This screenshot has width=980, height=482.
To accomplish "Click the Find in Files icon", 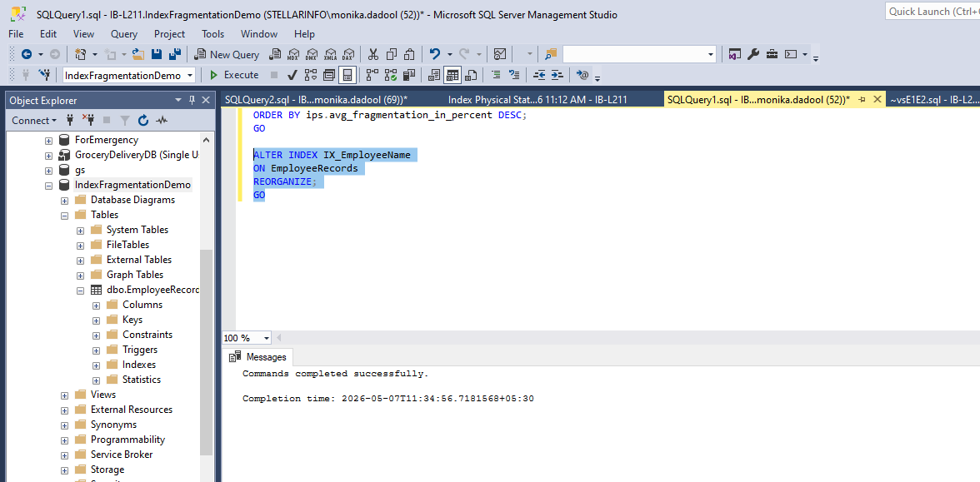I will [551, 54].
